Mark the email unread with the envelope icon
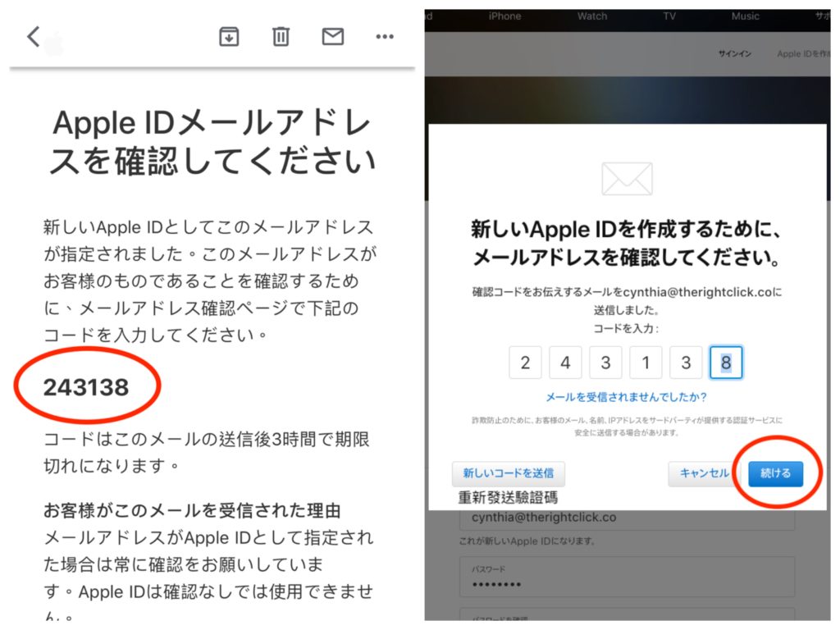The image size is (840, 630). click(333, 37)
